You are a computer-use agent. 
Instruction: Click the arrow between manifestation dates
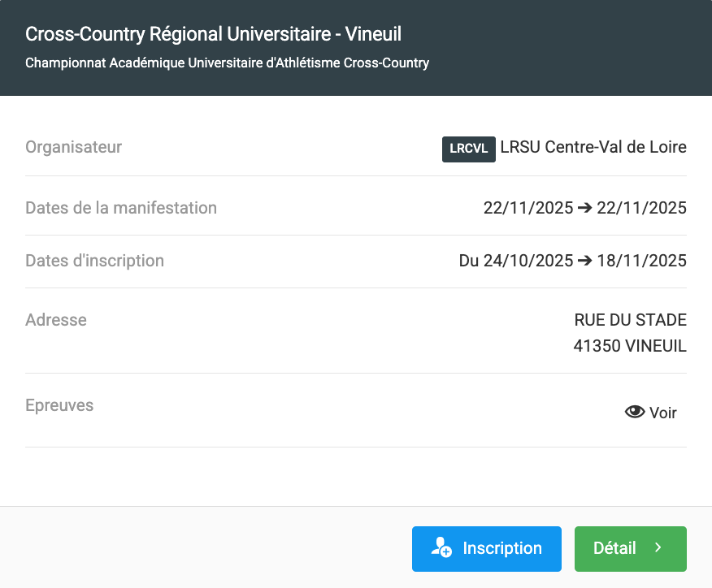[x=584, y=208]
